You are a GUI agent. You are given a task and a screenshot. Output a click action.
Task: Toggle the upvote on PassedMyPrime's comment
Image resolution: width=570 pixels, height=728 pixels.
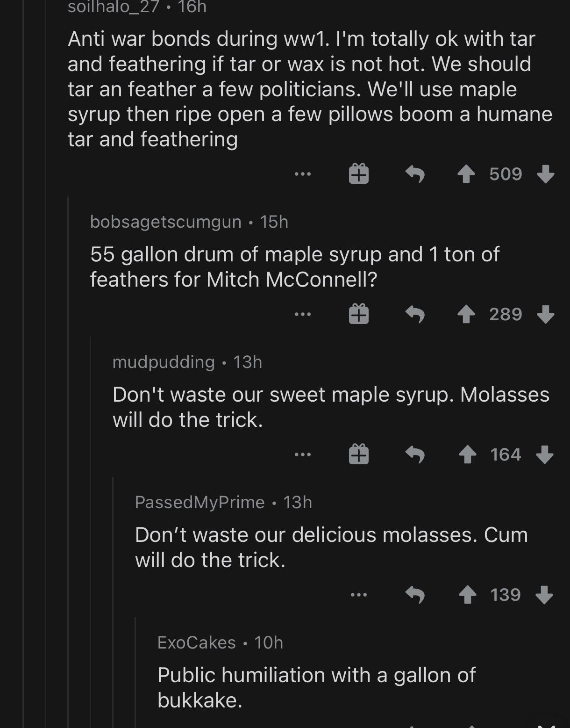(468, 594)
